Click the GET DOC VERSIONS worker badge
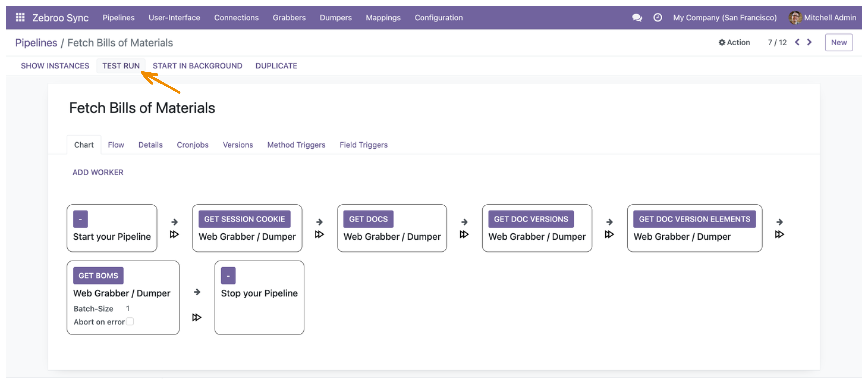The width and height of the screenshot is (868, 385). click(x=531, y=219)
